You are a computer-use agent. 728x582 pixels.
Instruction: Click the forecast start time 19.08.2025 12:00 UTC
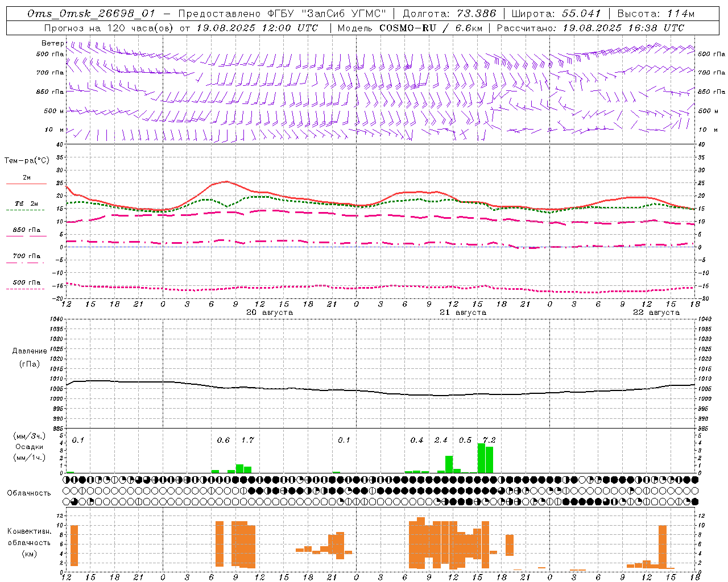click(257, 28)
